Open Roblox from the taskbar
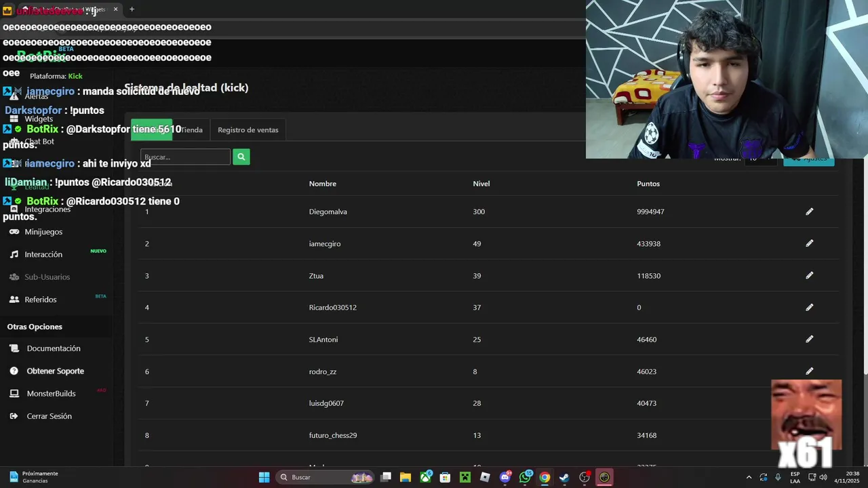Image resolution: width=868 pixels, height=488 pixels. (x=485, y=477)
